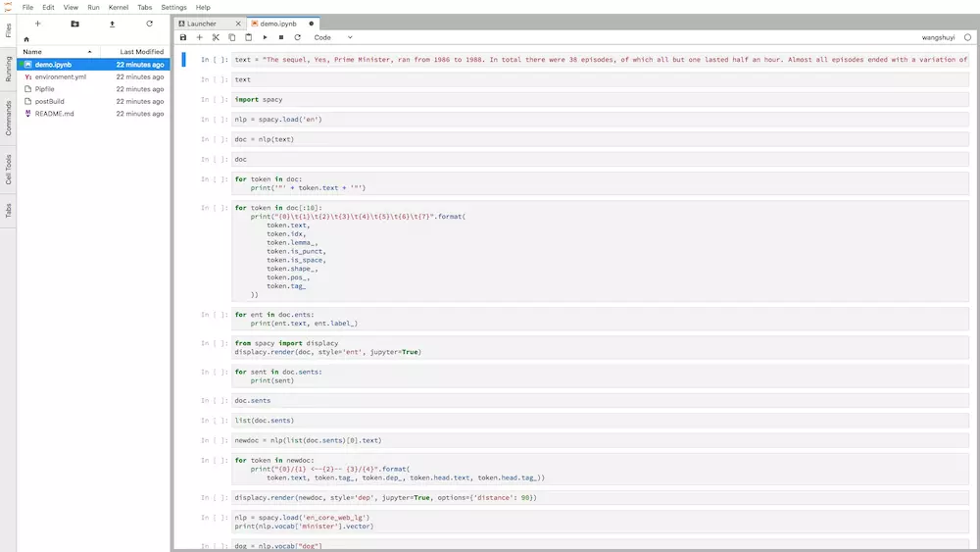Upload files with the upload arrow icon
Screen dimensions: 980x552
click(112, 24)
